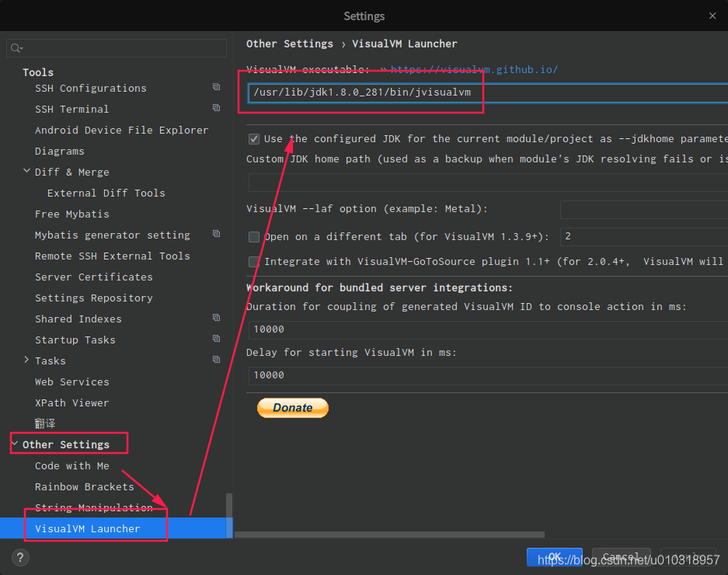
Task: Select Server Certificates entry
Action: 94,277
